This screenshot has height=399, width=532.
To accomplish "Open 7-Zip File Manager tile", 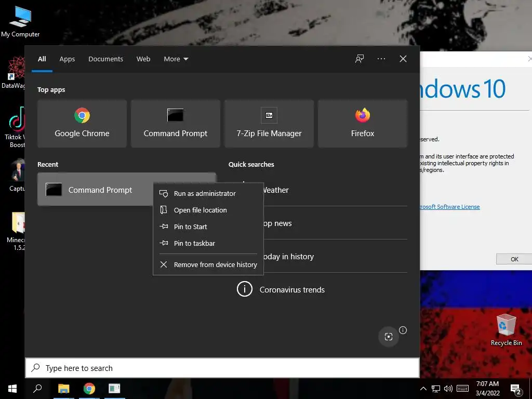I will coord(269,124).
